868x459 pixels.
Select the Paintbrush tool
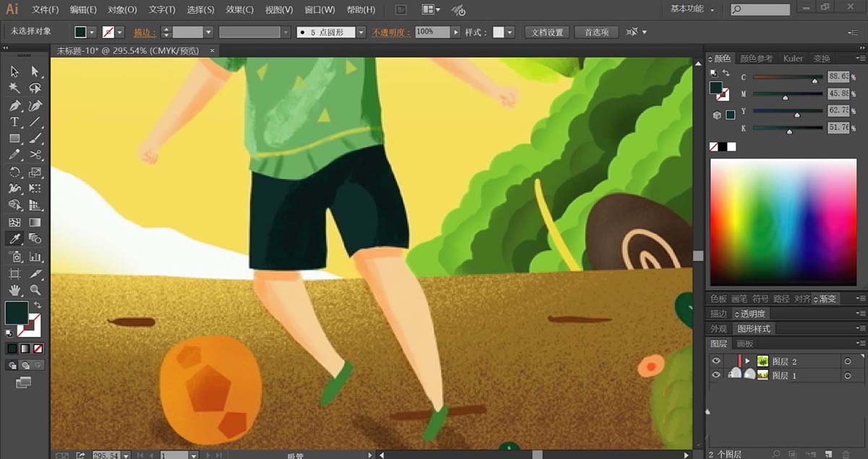(35, 139)
